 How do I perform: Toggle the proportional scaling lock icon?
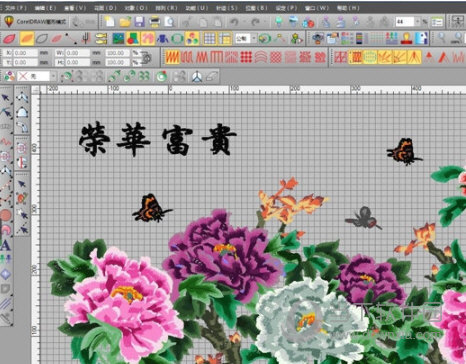(x=146, y=58)
